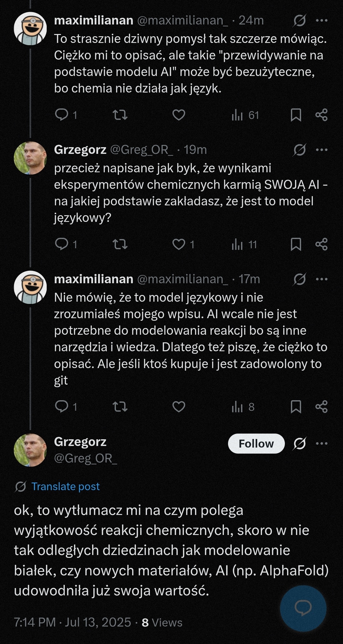
Task: Like Grzegorz's 19m reply
Action: (179, 244)
